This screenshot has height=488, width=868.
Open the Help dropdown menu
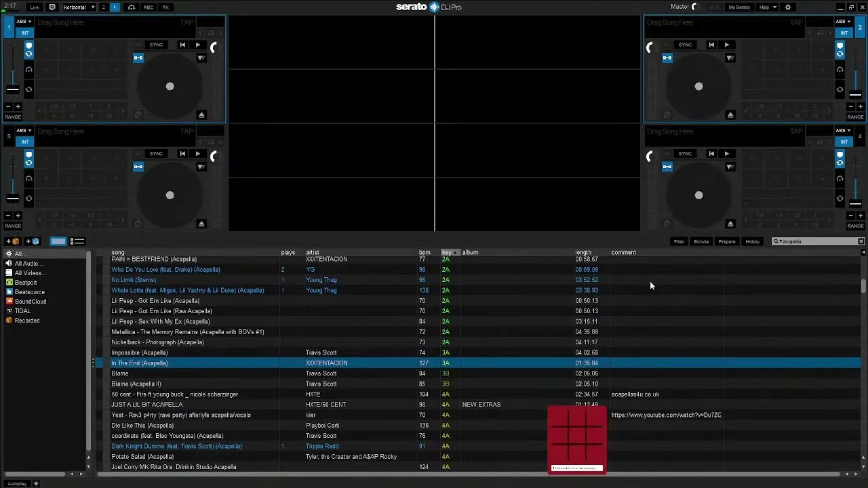click(x=767, y=7)
